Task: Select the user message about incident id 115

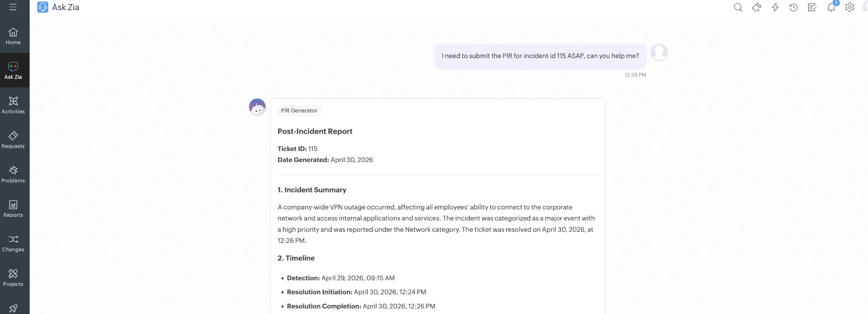Action: (x=540, y=56)
